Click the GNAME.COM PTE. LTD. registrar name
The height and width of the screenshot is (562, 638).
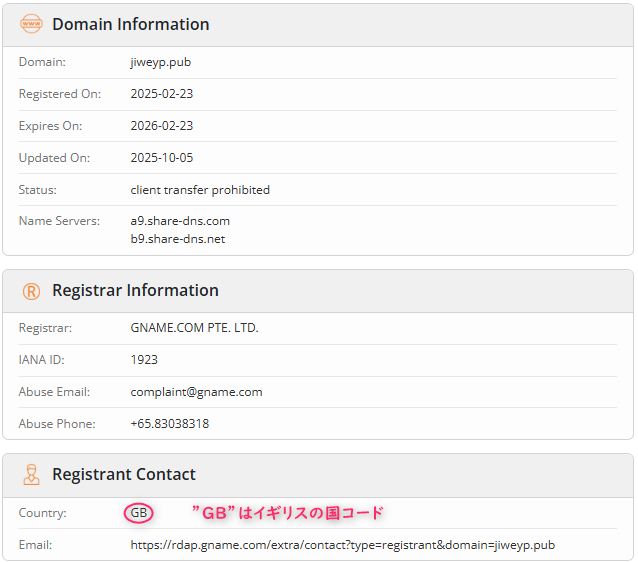tap(194, 328)
